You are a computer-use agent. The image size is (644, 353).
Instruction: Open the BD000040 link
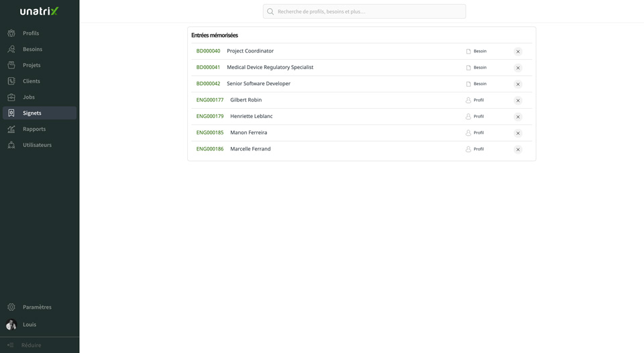(208, 51)
